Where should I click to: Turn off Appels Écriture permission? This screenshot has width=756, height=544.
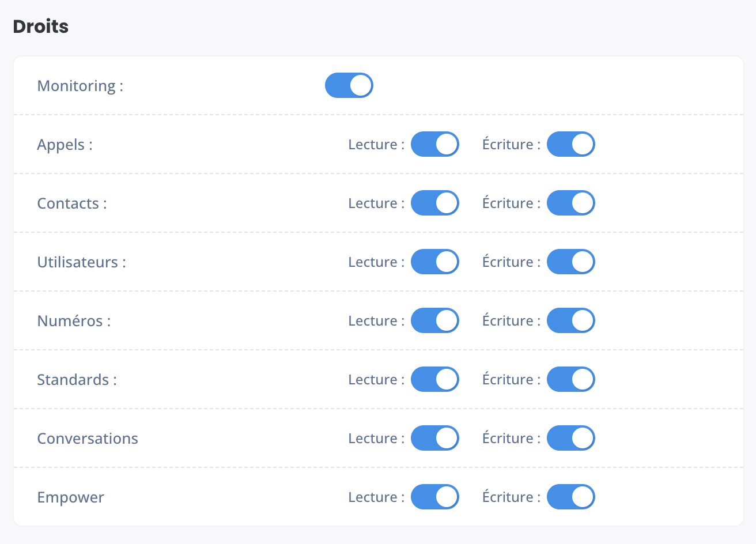(571, 144)
